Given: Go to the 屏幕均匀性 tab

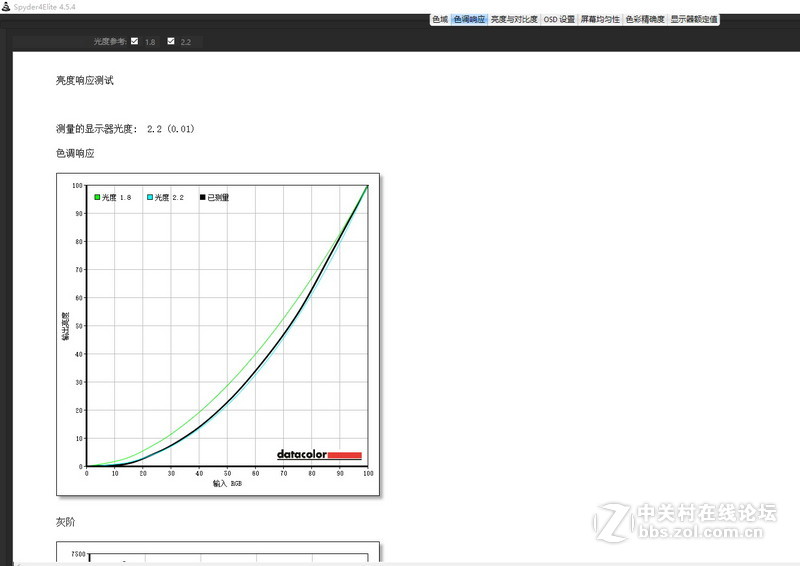Looking at the screenshot, I should click(x=600, y=19).
